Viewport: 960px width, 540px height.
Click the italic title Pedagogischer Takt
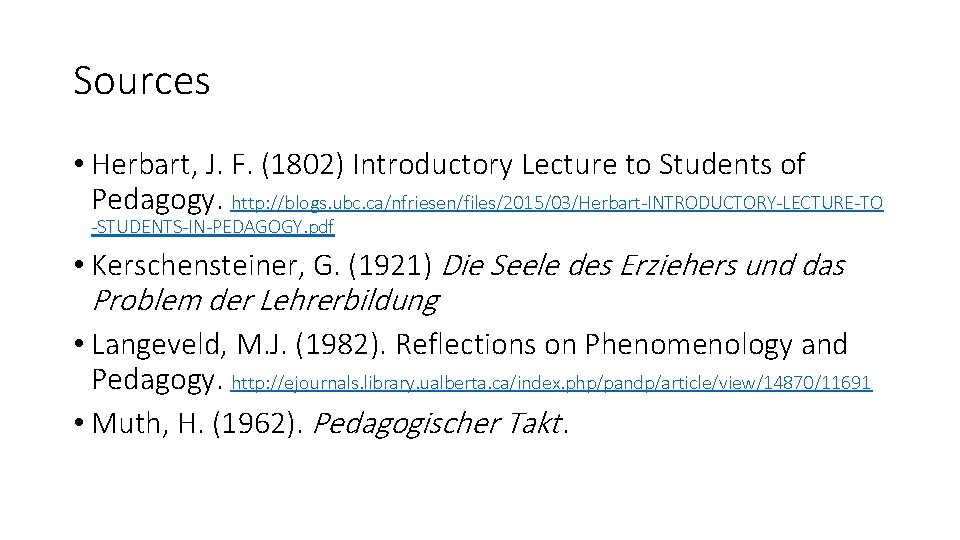(x=438, y=423)
